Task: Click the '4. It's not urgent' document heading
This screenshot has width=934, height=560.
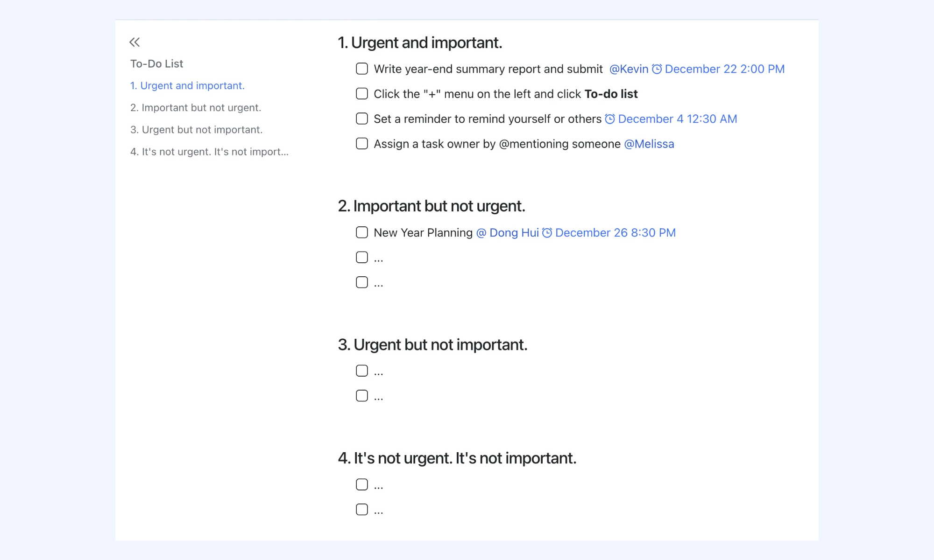Action: pyautogui.click(x=457, y=458)
